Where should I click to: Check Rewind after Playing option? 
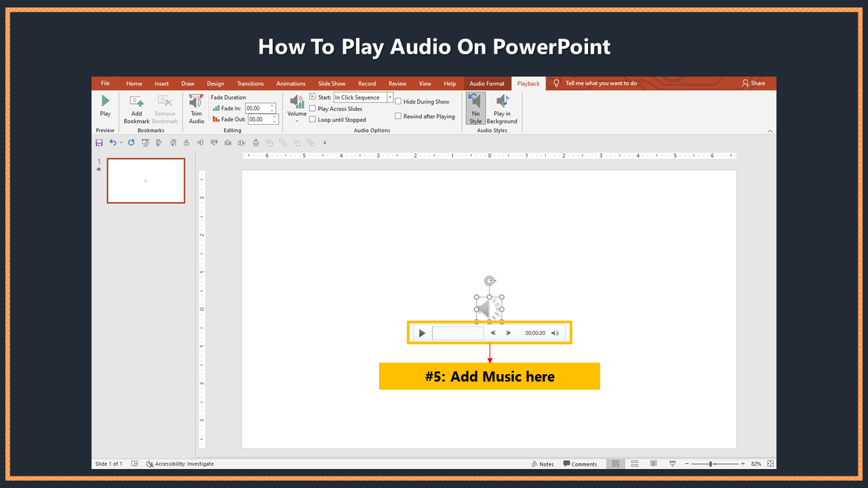click(x=398, y=116)
